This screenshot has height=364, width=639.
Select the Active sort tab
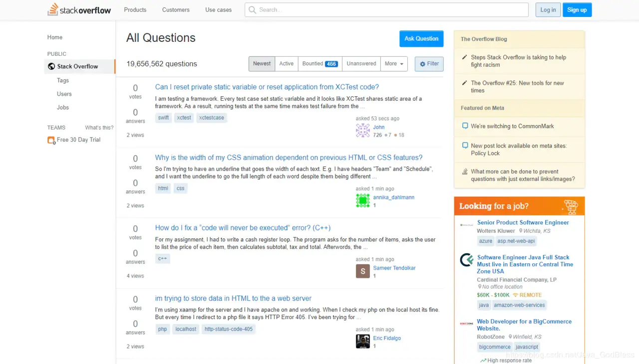(x=286, y=64)
